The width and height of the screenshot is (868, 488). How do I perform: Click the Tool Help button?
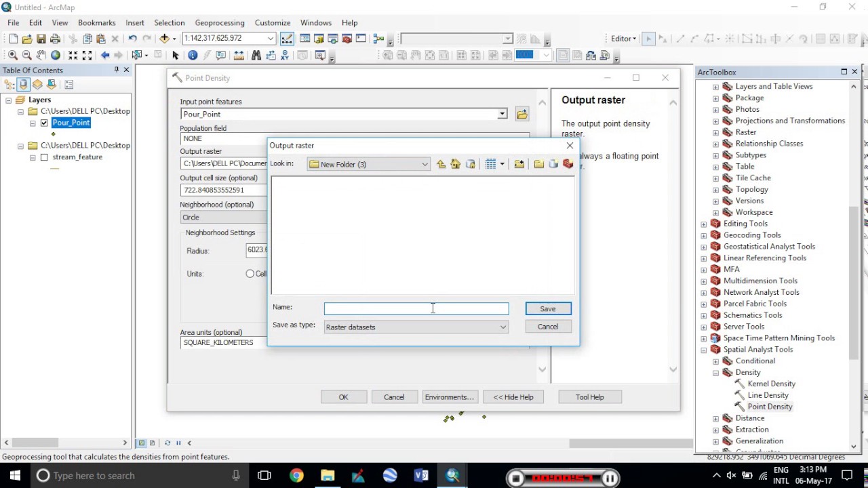(590, 397)
